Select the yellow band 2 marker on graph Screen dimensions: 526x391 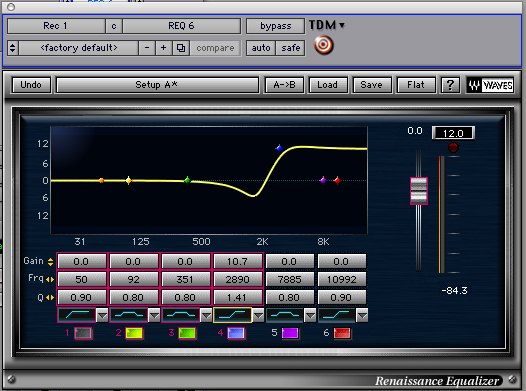click(128, 180)
